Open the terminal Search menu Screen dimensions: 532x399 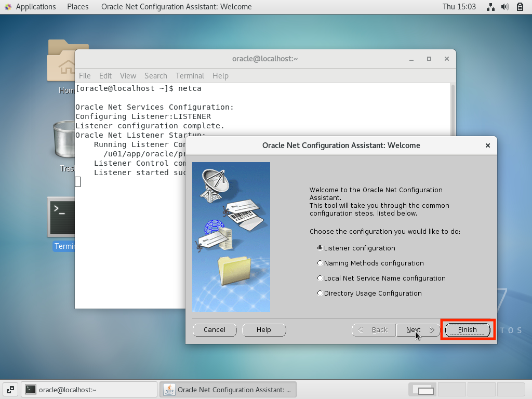(x=156, y=76)
